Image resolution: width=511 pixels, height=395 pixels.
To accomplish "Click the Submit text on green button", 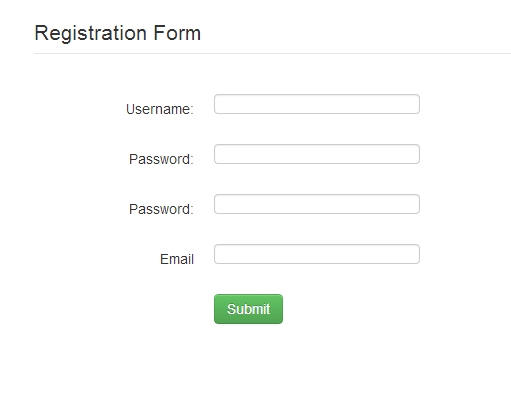I will click(248, 309).
